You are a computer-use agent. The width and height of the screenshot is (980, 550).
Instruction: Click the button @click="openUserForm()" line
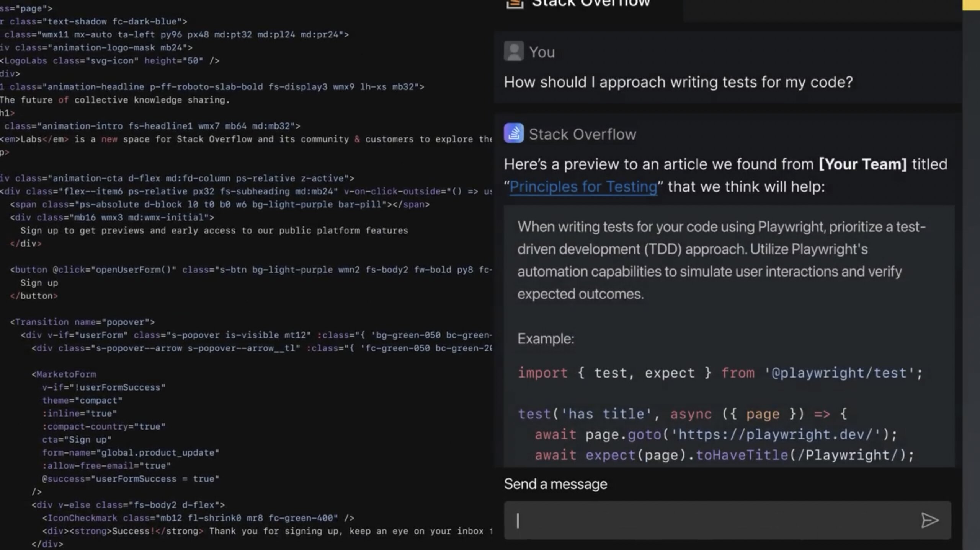[251, 270]
